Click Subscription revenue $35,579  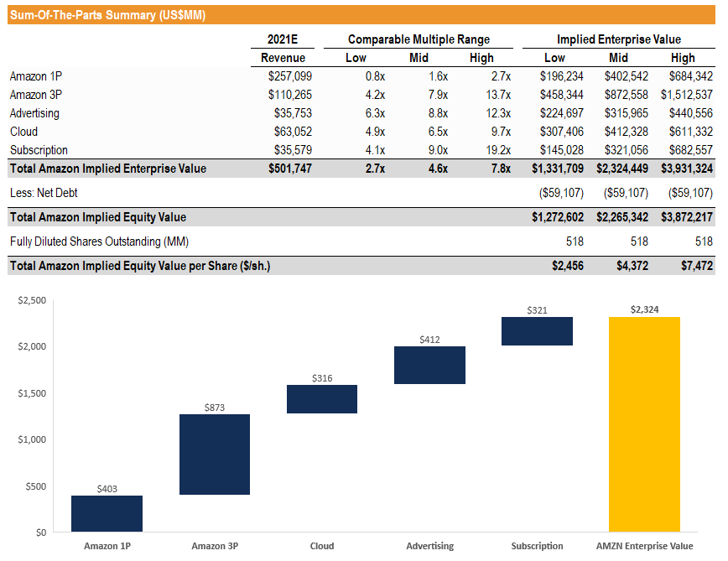pos(293,150)
